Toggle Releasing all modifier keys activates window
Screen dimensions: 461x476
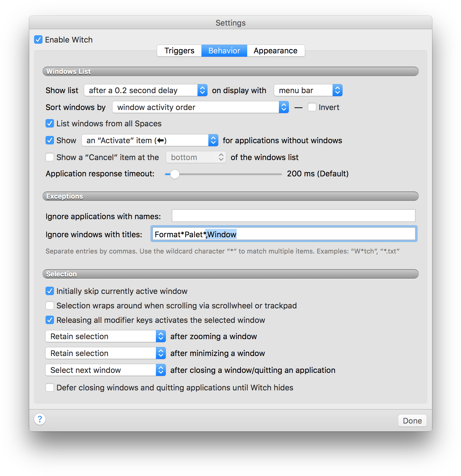pos(50,320)
